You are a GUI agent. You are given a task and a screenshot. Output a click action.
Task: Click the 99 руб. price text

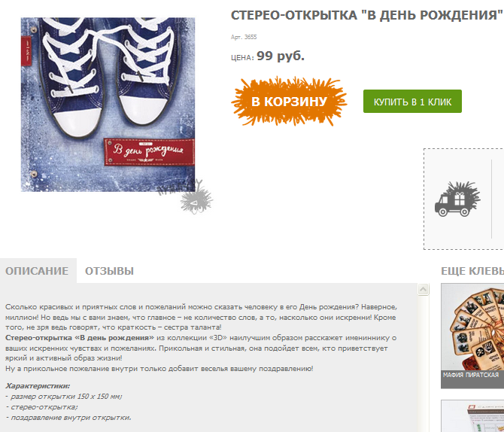(281, 56)
